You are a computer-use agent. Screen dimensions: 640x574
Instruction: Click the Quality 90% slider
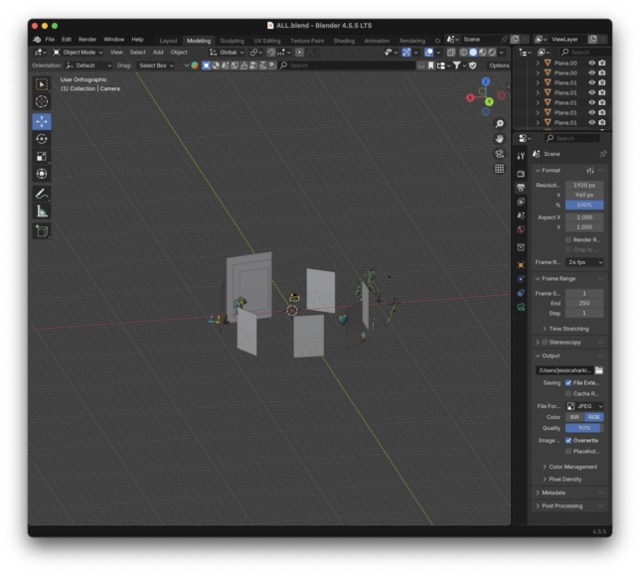click(x=584, y=428)
